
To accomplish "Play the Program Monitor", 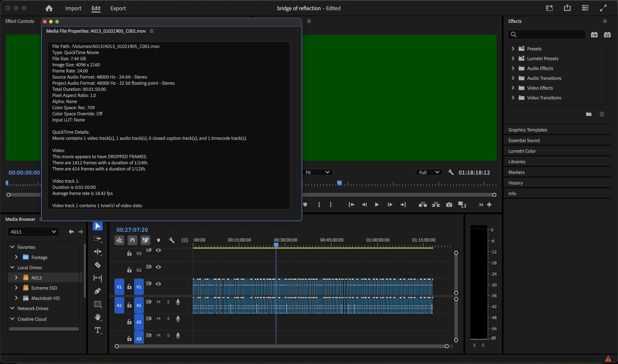I will point(377,205).
